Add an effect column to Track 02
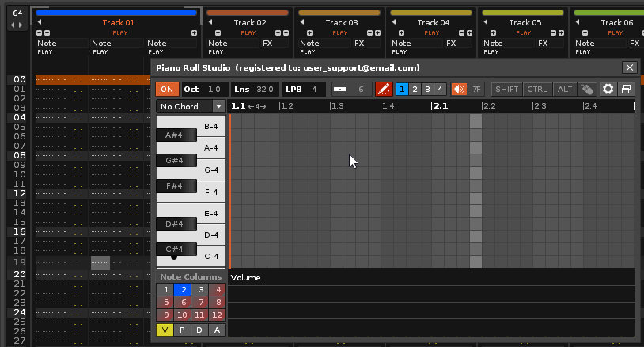644x347 pixels. (x=286, y=33)
